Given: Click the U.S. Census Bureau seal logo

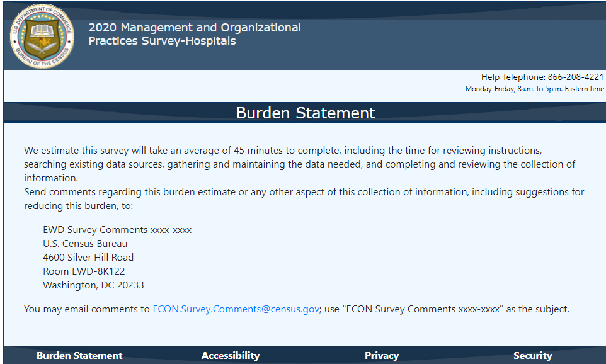Looking at the screenshot, I should coord(42,36).
